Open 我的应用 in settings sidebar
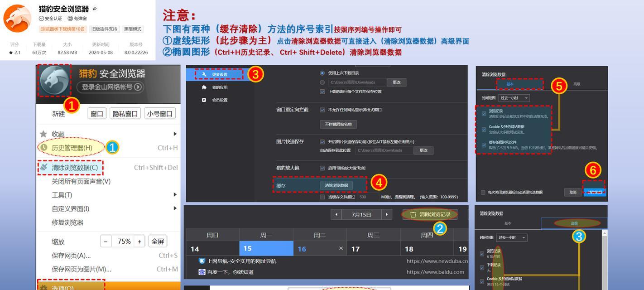The width and height of the screenshot is (644, 290). tap(219, 87)
